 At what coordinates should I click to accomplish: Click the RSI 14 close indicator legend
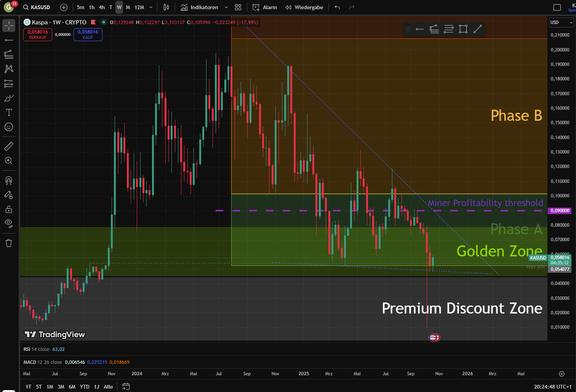point(36,349)
